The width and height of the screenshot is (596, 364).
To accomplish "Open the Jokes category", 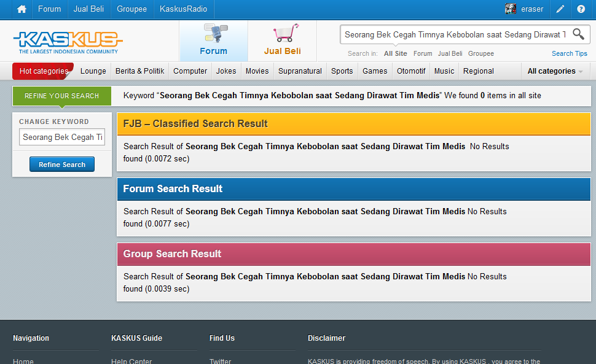I will (226, 71).
